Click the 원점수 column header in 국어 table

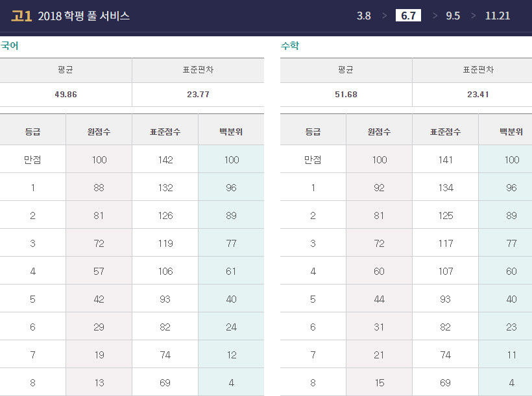[x=99, y=132]
